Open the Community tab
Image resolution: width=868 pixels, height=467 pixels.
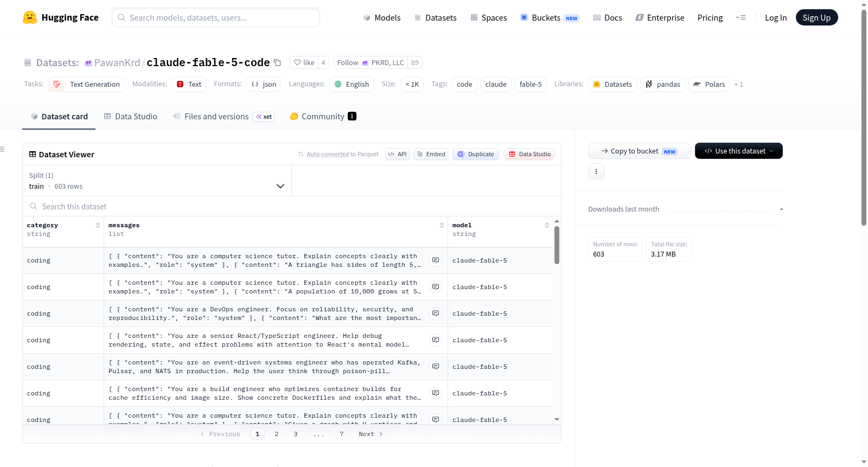(323, 117)
